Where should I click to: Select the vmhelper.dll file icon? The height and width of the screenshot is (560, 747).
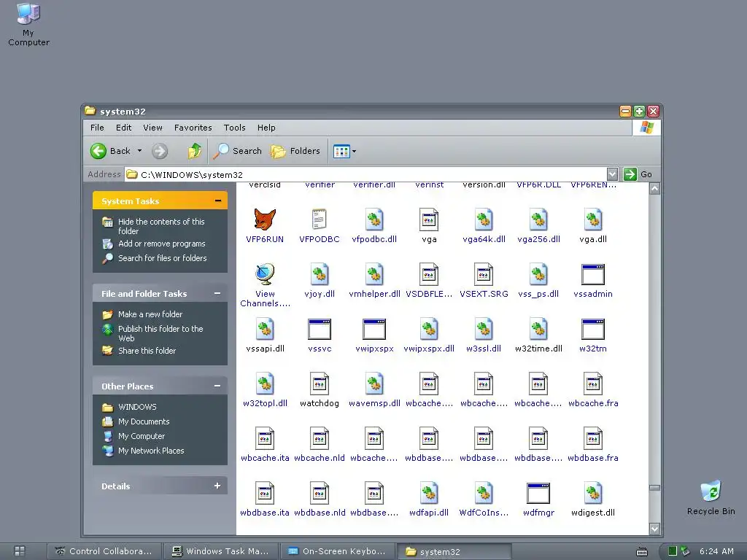tap(374, 274)
